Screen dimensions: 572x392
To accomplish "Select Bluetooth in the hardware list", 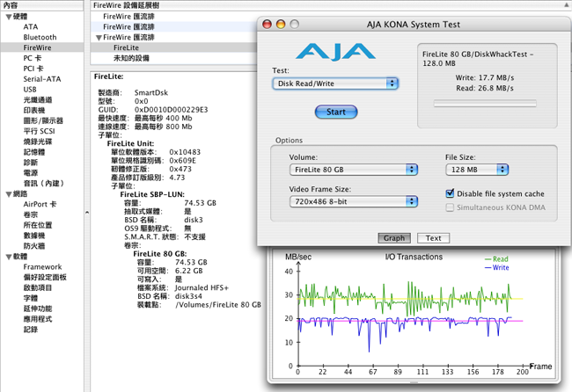I will coord(40,37).
